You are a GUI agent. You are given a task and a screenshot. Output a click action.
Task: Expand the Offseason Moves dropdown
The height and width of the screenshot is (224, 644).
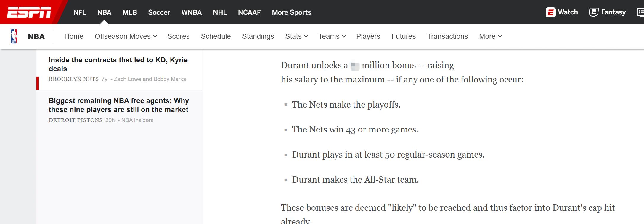click(x=126, y=36)
